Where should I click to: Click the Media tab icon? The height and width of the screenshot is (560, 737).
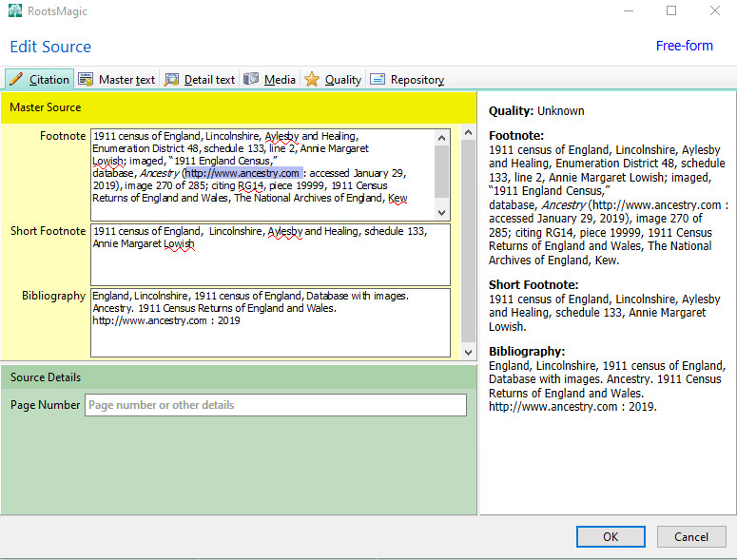point(251,79)
